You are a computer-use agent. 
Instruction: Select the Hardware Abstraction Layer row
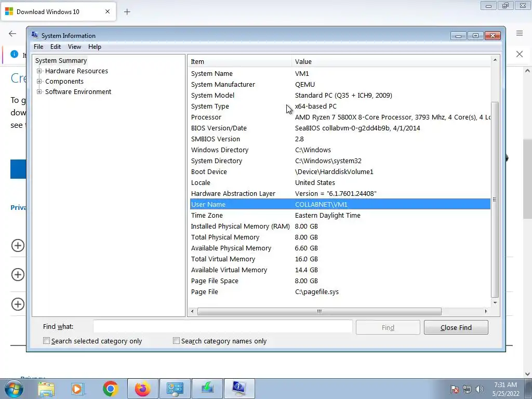(340, 194)
